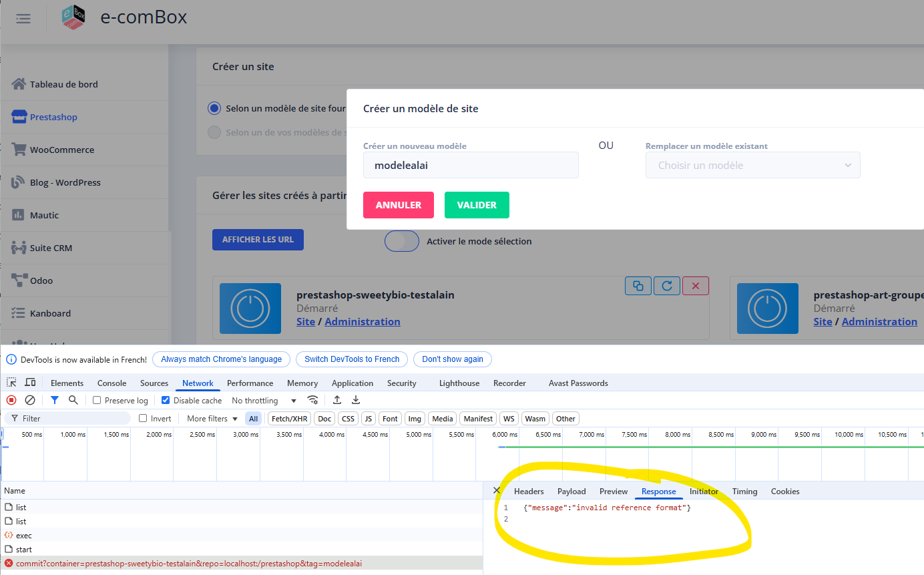Select the 'start' network request
This screenshot has width=924, height=575.
[x=242, y=549]
